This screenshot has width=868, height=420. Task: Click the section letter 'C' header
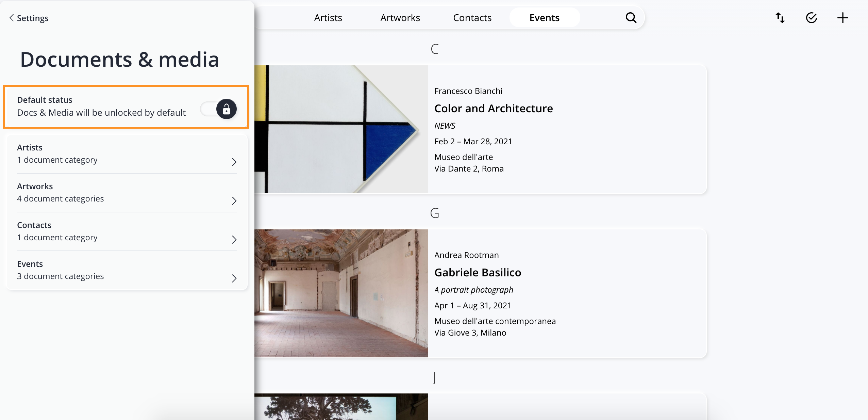click(435, 49)
